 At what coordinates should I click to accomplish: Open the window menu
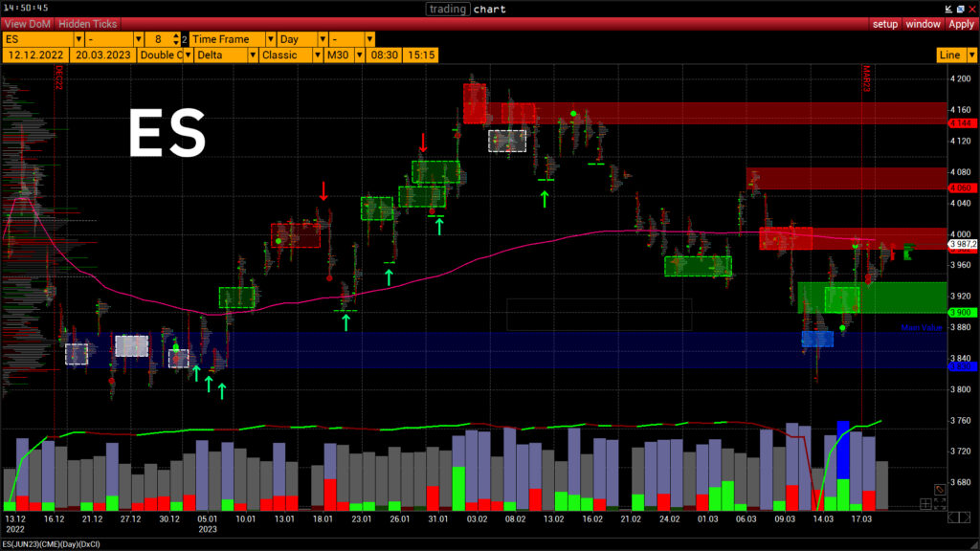click(923, 24)
